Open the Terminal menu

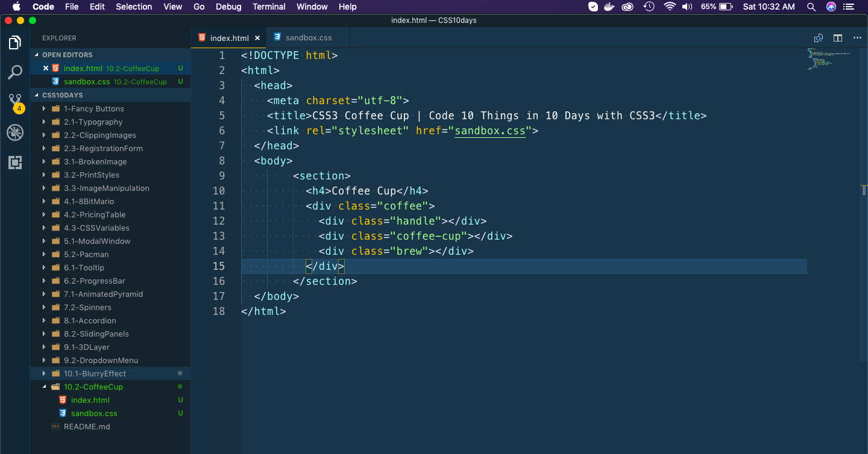pos(269,7)
